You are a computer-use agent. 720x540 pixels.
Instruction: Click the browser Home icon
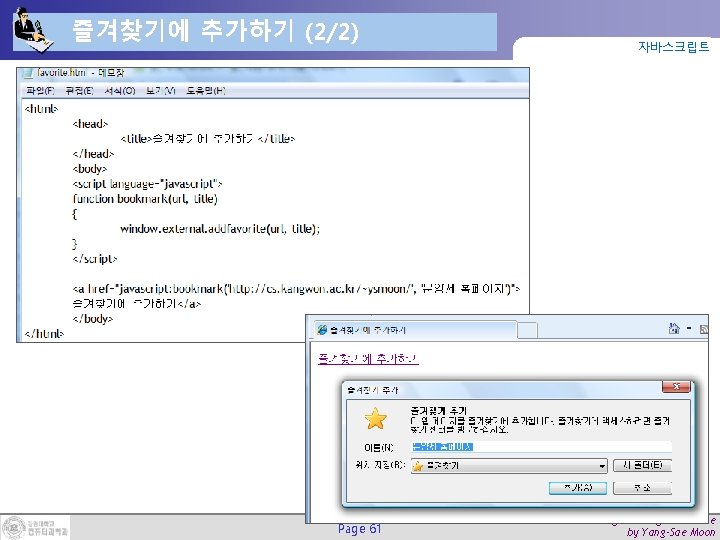[674, 328]
